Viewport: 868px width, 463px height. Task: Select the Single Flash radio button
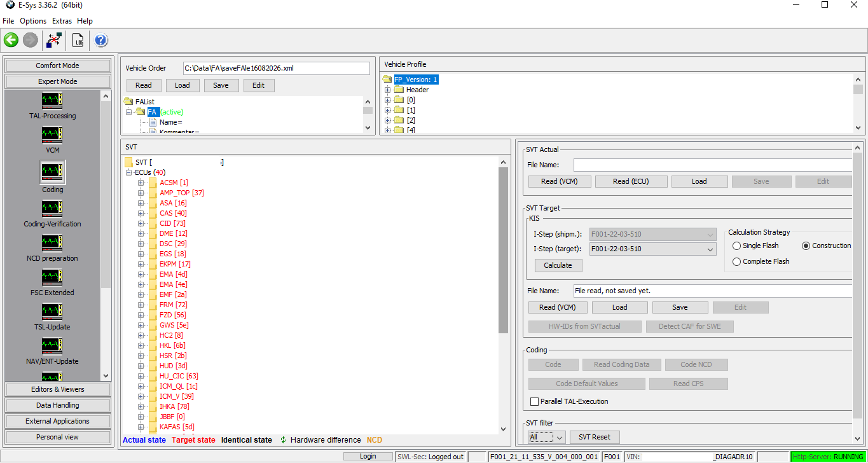pos(736,245)
